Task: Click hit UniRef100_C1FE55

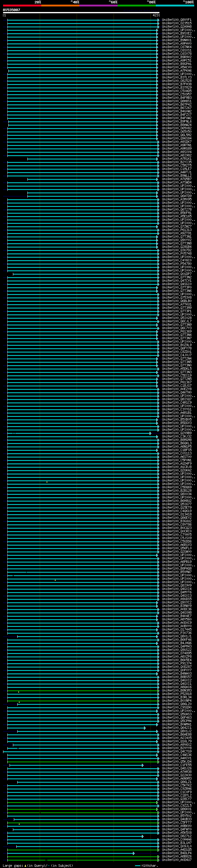Action: [176, 765]
